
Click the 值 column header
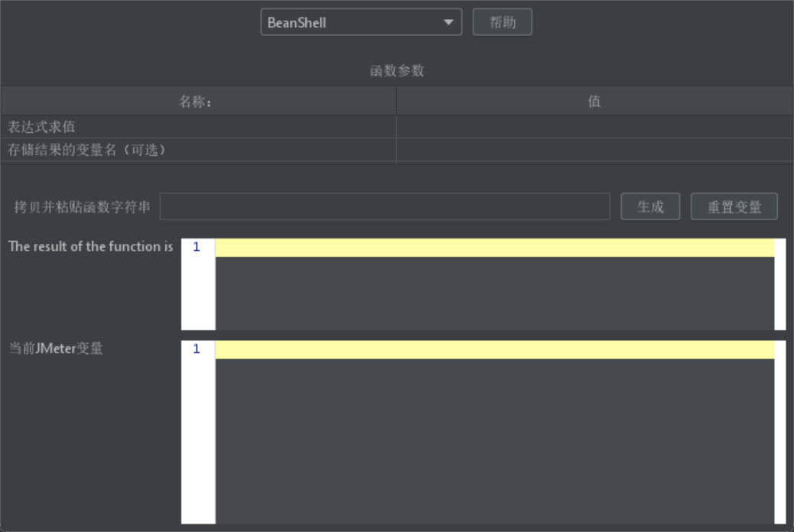pos(594,102)
